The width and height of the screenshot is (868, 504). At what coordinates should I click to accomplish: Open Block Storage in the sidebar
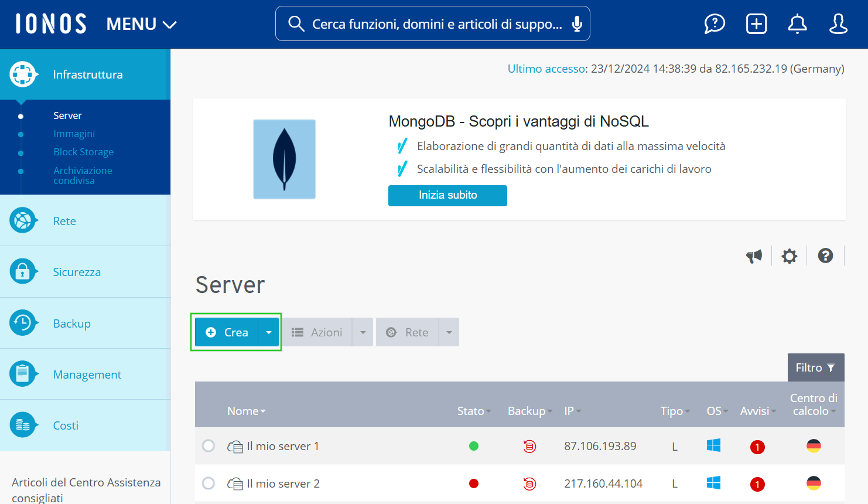pos(83,152)
